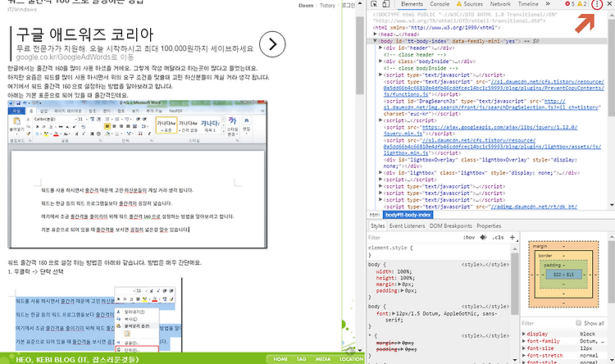Viewport: 615px width, 364px height.
Task: Toggle the device toolbar icon in DevTools
Action: tap(386, 4)
